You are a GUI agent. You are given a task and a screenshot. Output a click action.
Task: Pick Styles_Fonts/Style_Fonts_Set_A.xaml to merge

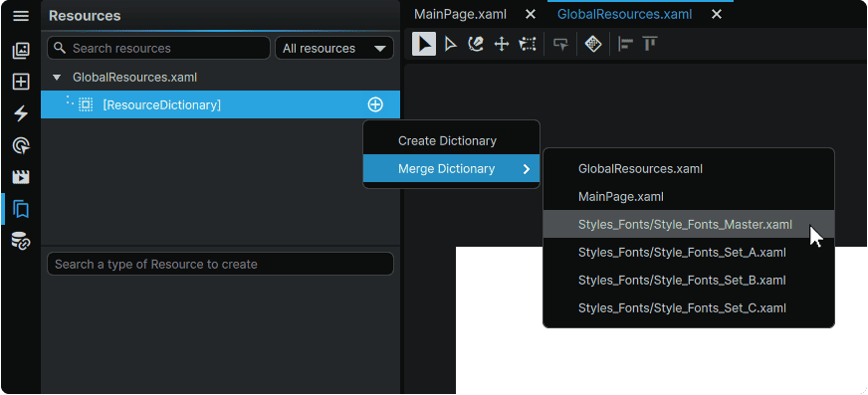tap(689, 253)
